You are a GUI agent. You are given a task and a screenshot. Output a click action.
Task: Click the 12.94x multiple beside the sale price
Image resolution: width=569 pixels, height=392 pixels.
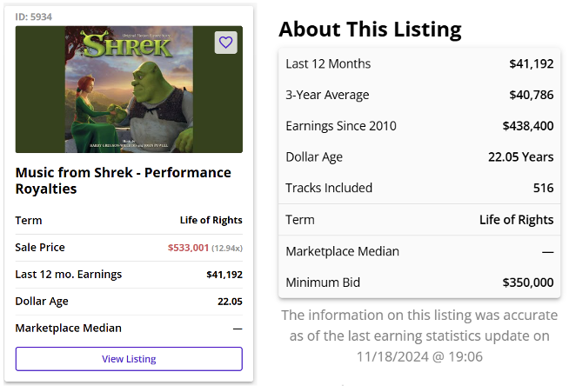227,248
